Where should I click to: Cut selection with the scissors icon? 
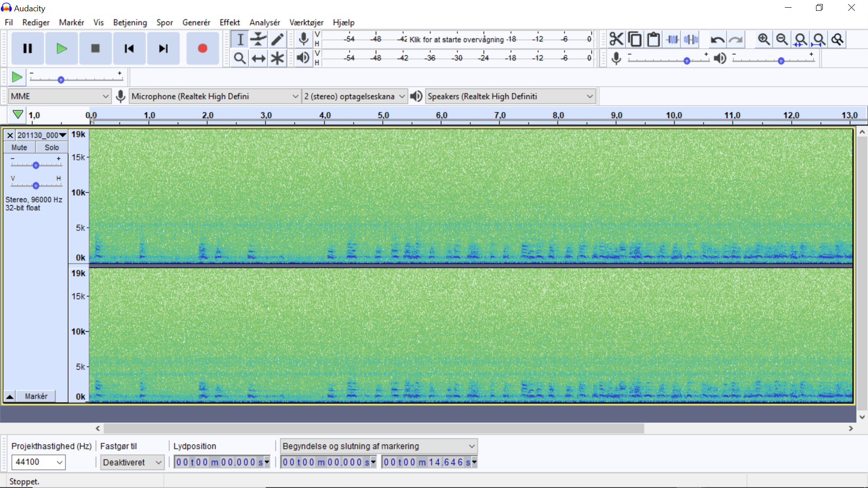tap(616, 39)
